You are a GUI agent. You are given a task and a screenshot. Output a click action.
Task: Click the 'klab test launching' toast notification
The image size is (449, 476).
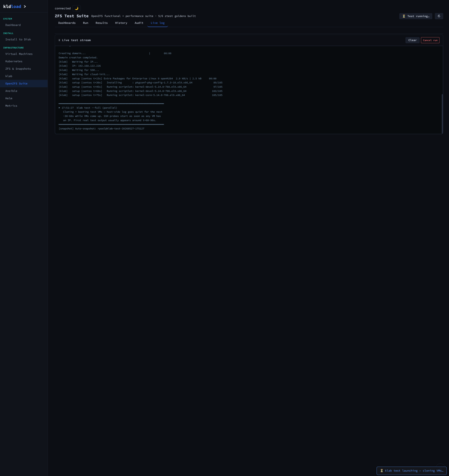(x=411, y=471)
